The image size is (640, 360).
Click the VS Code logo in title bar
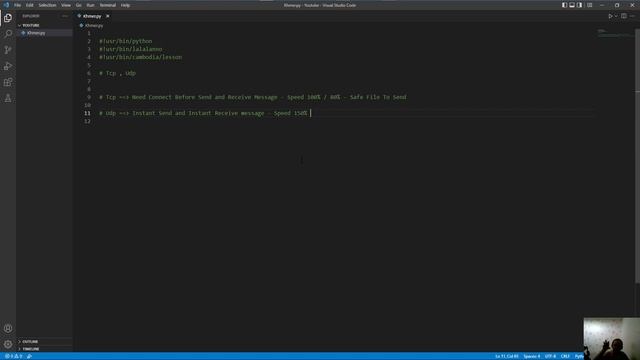click(6, 5)
